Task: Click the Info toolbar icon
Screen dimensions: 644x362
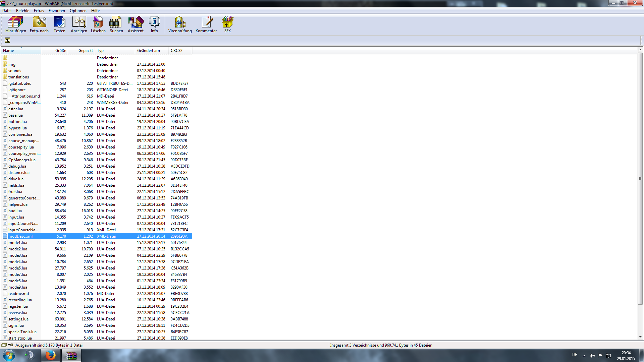Action: coord(154,24)
